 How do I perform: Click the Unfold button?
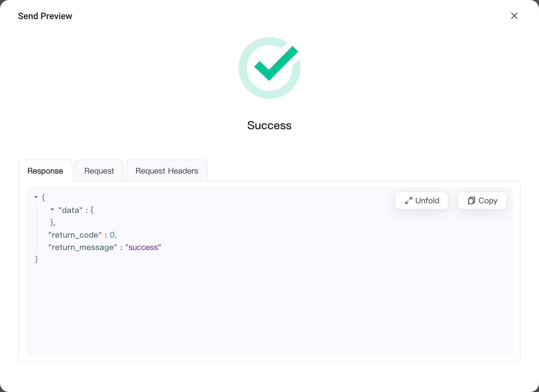click(x=422, y=200)
